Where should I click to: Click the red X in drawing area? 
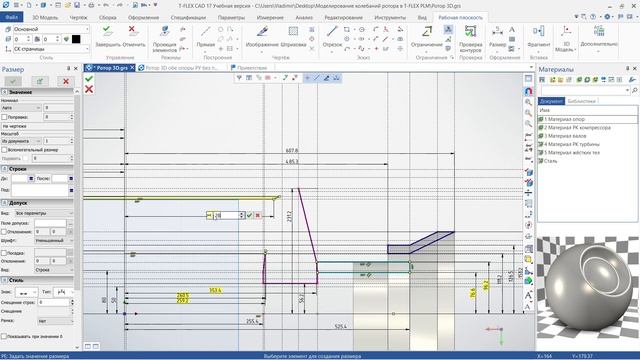(x=89, y=89)
